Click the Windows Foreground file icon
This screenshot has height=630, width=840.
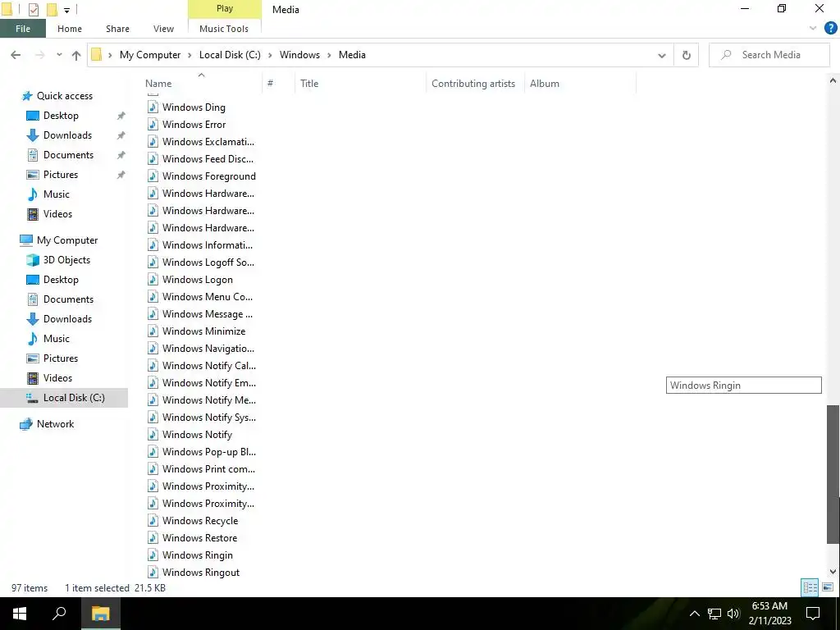pyautogui.click(x=153, y=176)
